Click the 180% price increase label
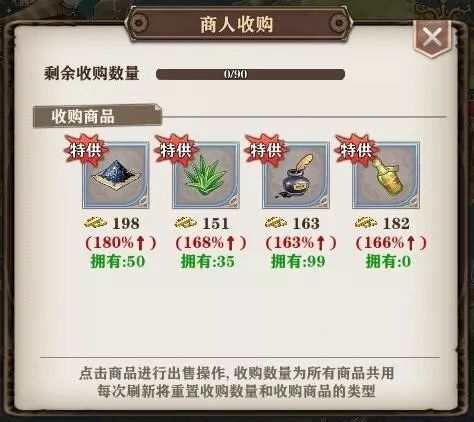 coord(121,243)
